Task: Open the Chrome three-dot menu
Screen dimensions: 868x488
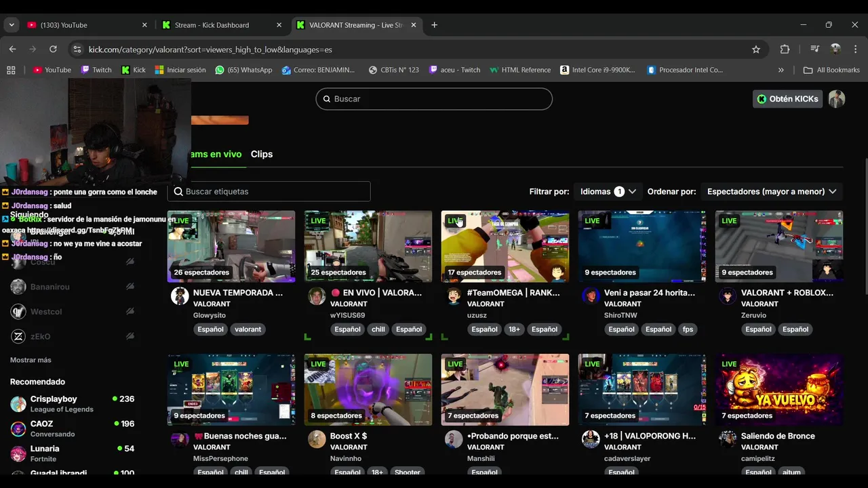Action: pyautogui.click(x=855, y=49)
